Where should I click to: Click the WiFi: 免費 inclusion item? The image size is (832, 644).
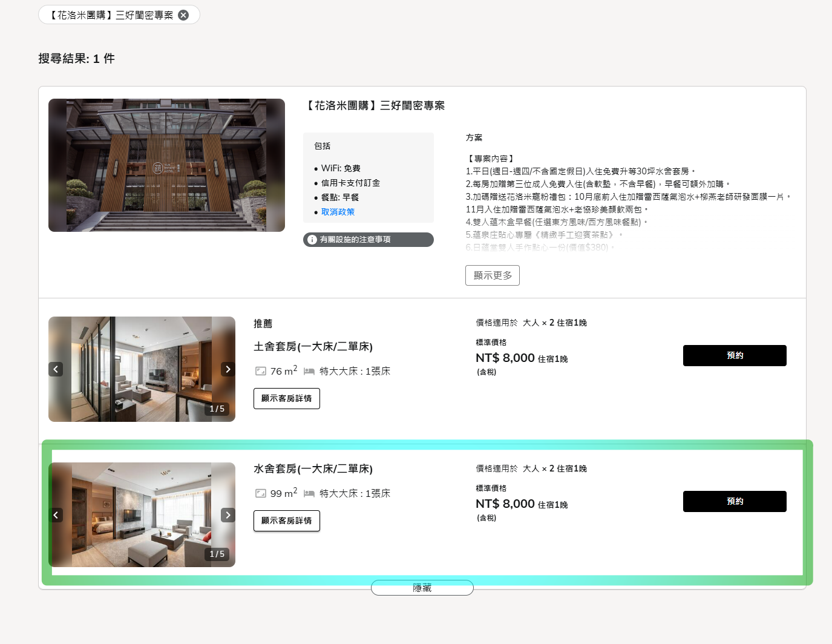click(341, 168)
